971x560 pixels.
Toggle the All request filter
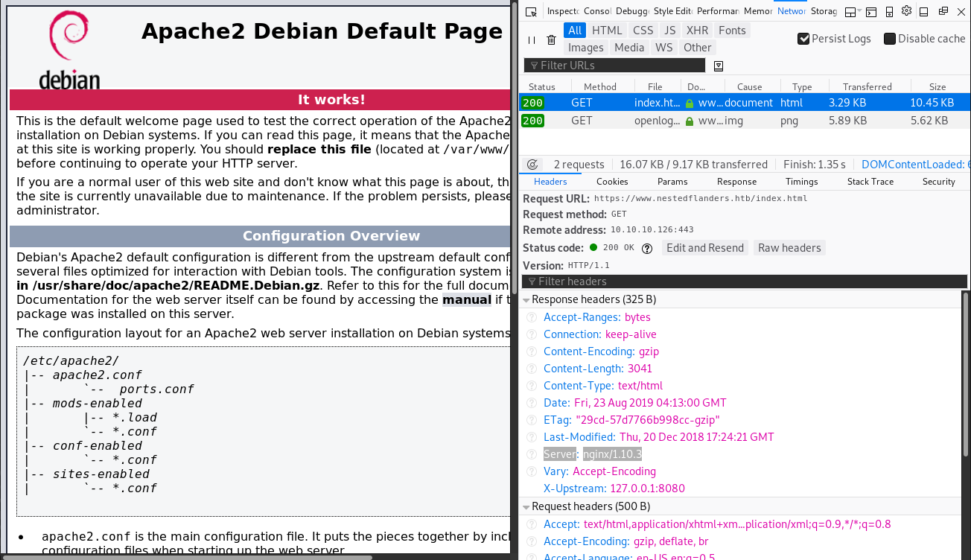tap(575, 31)
